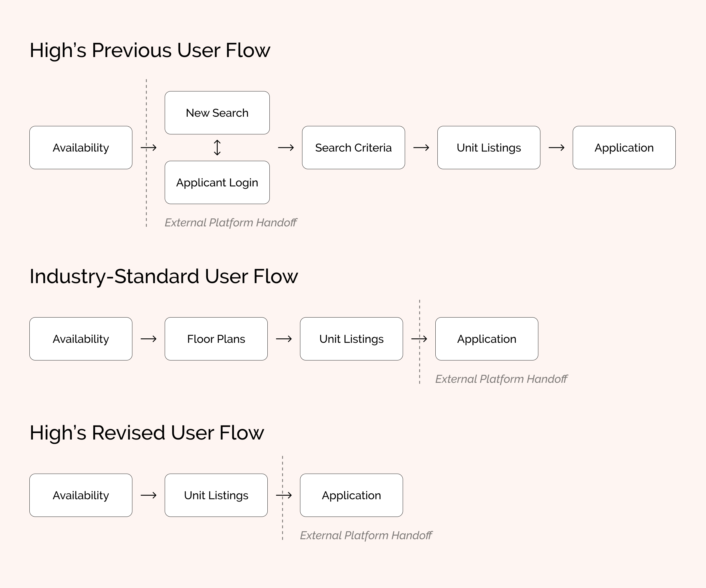This screenshot has height=588, width=706.
Task: Click Application box in the Revised flow
Action: pos(351,495)
